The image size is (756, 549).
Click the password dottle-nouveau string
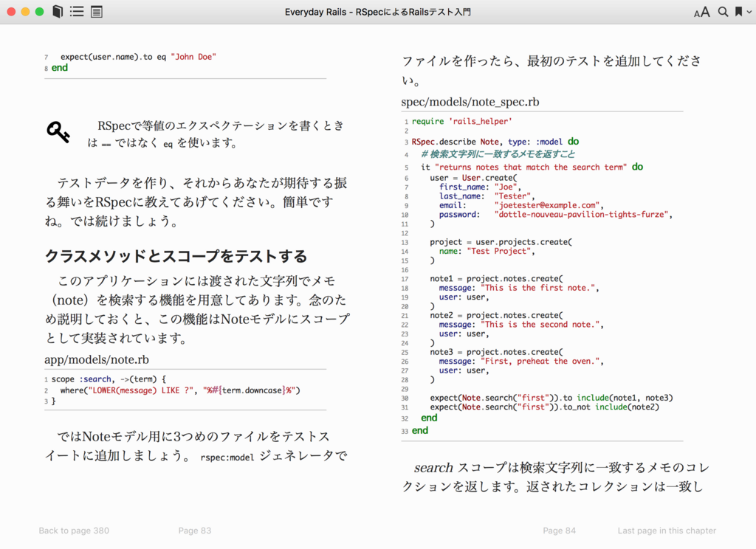[583, 215]
